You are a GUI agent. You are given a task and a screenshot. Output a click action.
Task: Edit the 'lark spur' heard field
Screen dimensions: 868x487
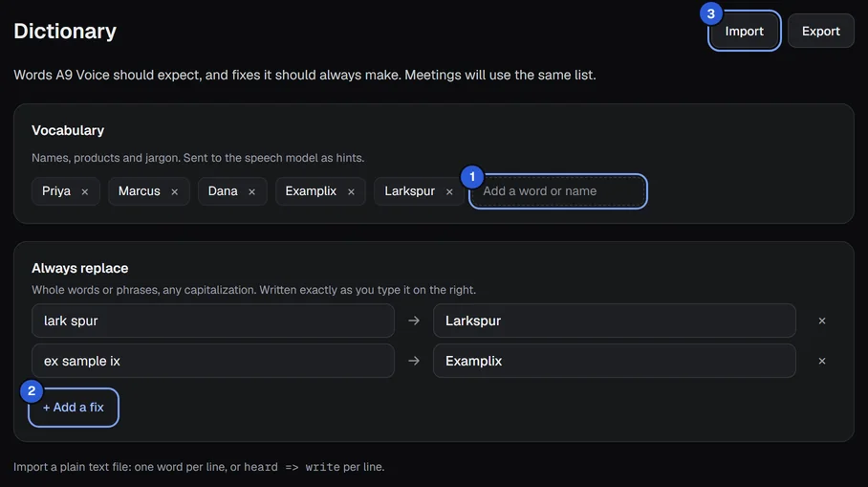point(213,321)
